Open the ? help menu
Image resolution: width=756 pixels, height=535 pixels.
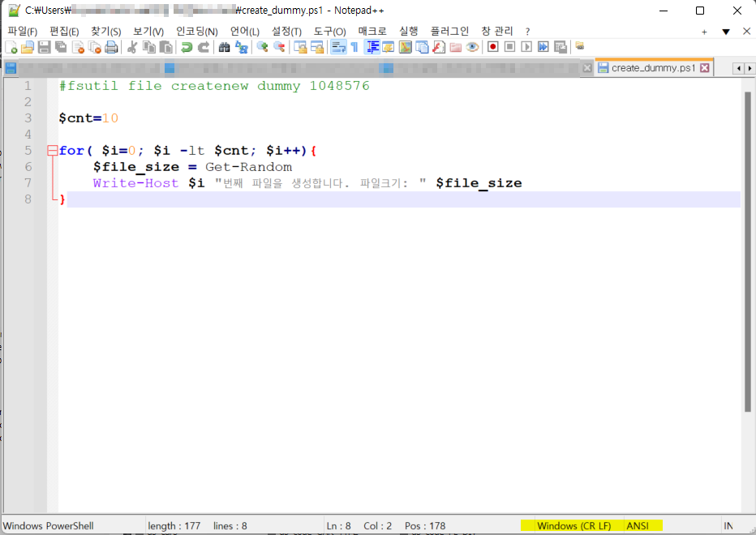tap(527, 32)
